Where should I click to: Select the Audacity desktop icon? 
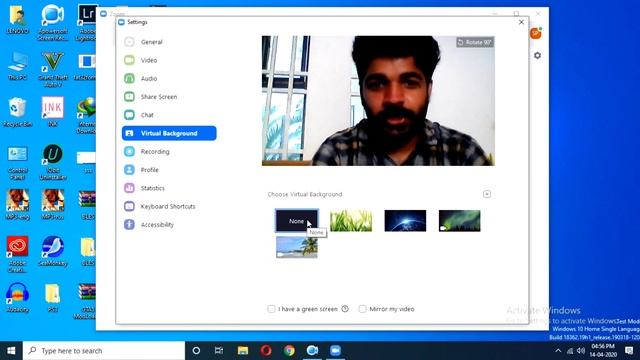point(18,297)
